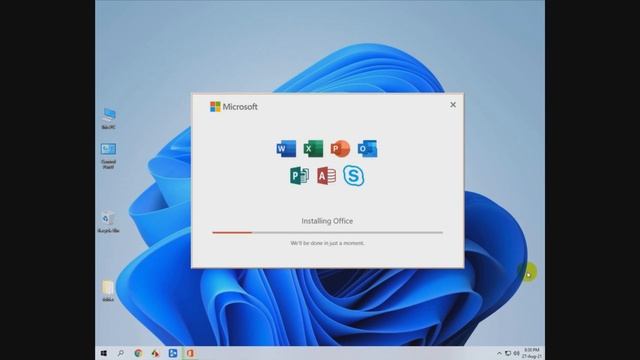Click the Microsoft logo in the dialog
The image size is (640, 360).
tap(233, 107)
